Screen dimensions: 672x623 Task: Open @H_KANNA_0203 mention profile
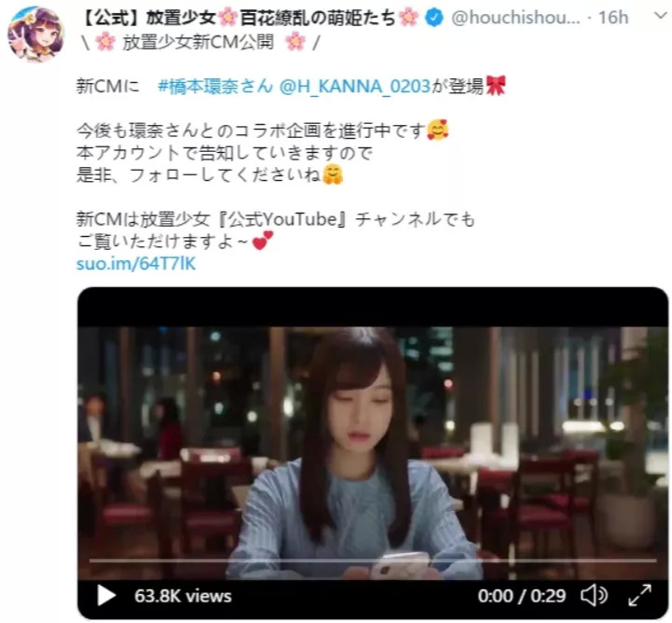[x=354, y=86]
